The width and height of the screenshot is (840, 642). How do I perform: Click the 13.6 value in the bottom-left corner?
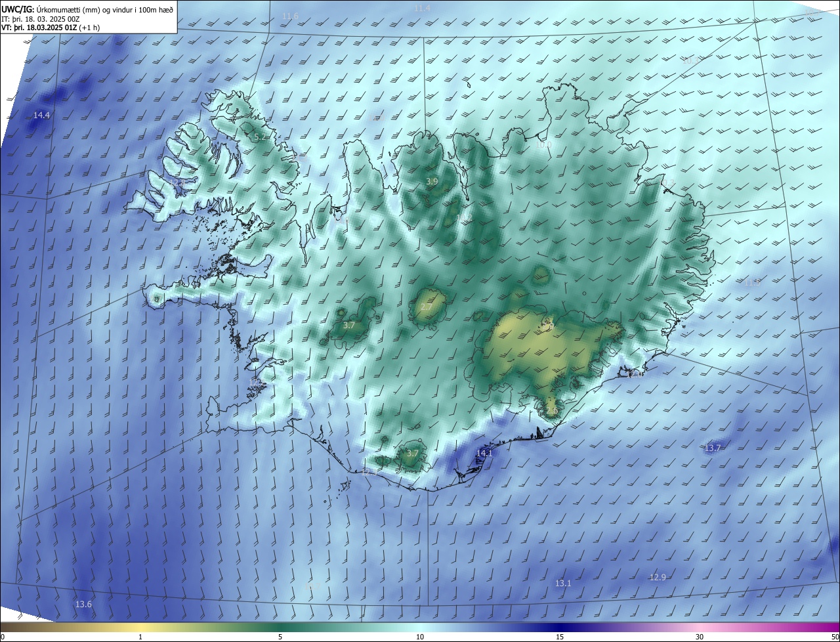(x=83, y=605)
